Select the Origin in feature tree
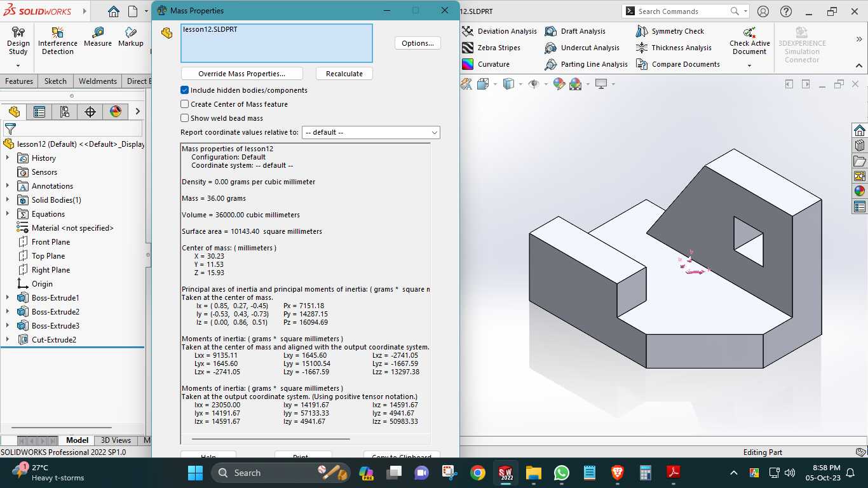Screen dimensions: 868x488 point(42,284)
